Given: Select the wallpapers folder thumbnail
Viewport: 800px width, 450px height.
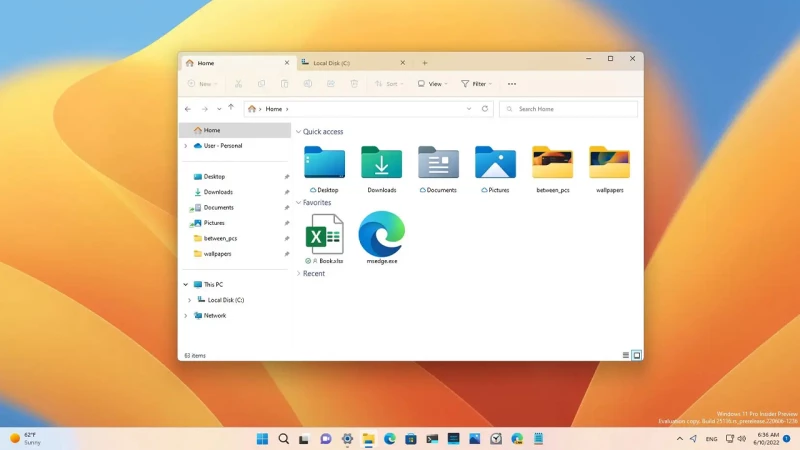Looking at the screenshot, I should tap(610, 169).
